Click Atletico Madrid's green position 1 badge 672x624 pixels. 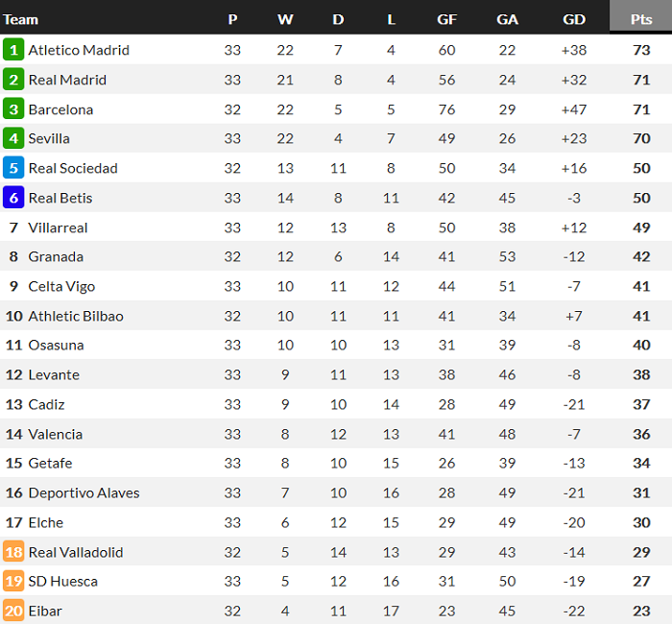coord(13,50)
